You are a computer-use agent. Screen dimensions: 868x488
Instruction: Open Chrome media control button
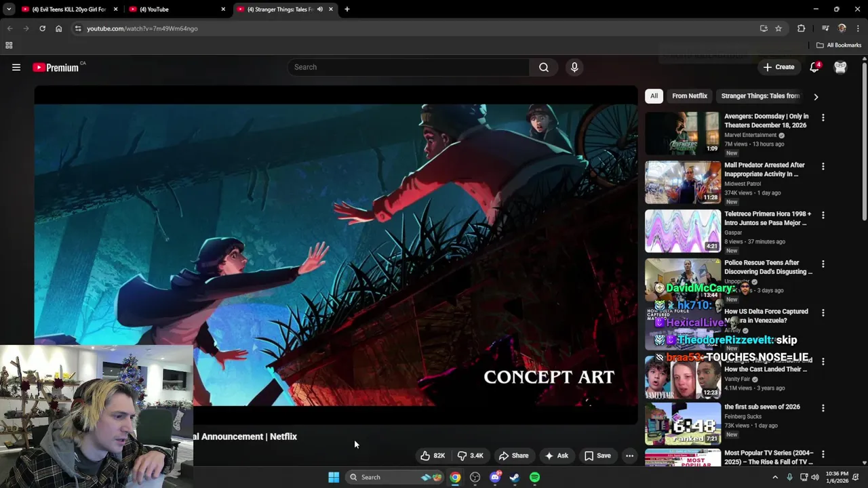825,28
